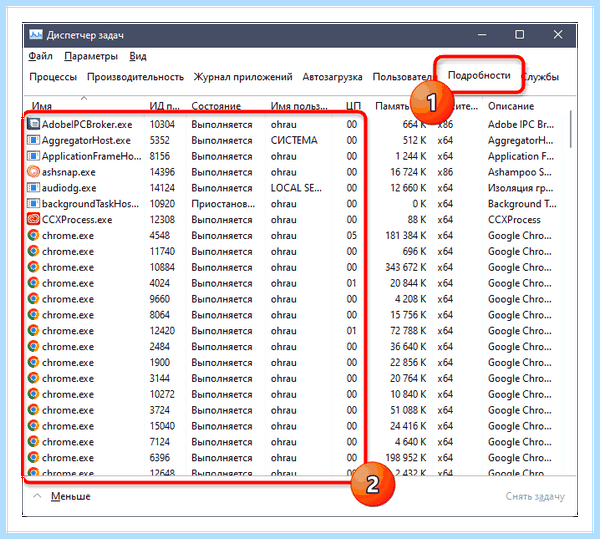Image resolution: width=600 pixels, height=539 pixels.
Task: Click the AggregatorHost.exe process icon
Action: (34, 140)
